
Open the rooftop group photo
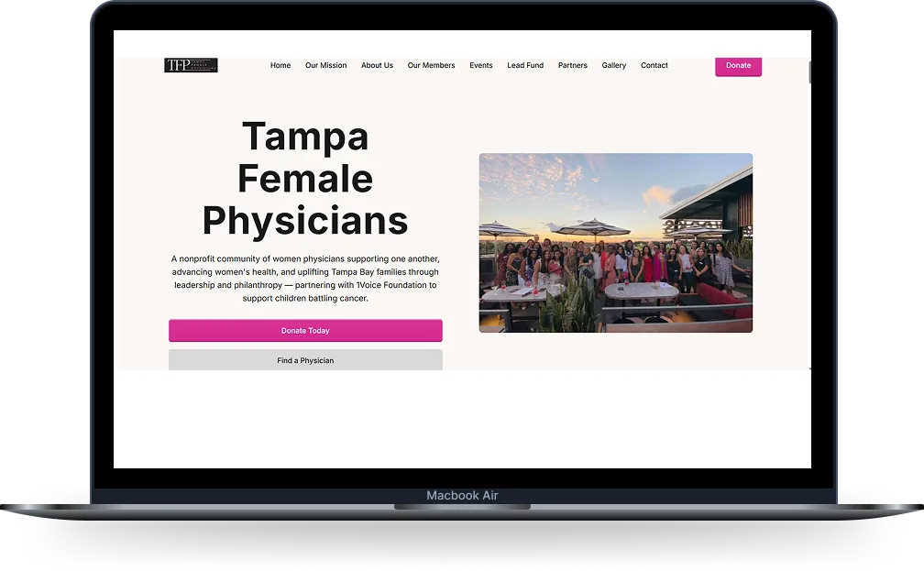click(x=616, y=243)
